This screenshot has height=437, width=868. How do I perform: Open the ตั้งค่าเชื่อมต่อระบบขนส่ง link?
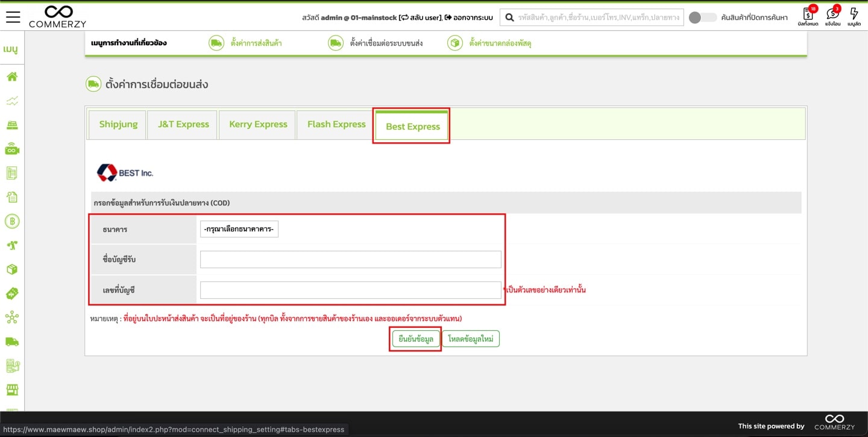386,43
